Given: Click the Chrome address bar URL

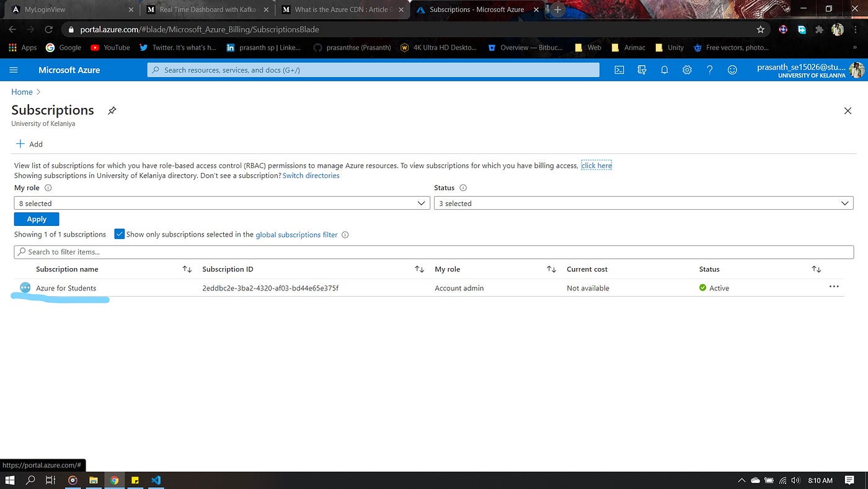Looking at the screenshot, I should pos(200,29).
